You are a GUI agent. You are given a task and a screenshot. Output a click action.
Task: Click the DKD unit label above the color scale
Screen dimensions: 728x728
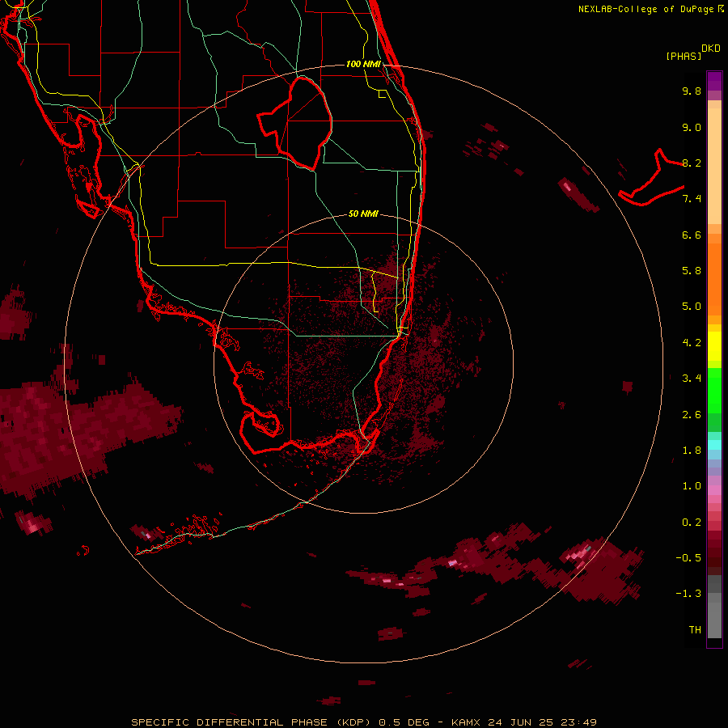pyautogui.click(x=711, y=49)
